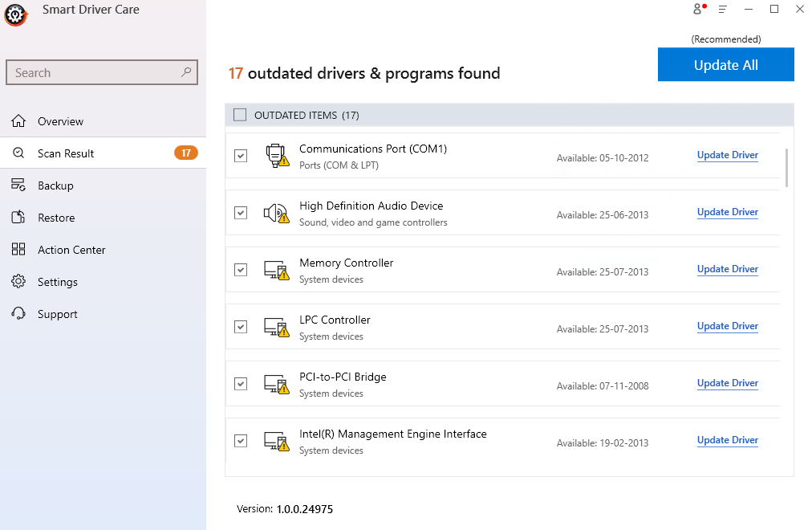Uncheck the Memory Controller driver entry
Viewport: 812px width, 530px height.
[x=241, y=270]
